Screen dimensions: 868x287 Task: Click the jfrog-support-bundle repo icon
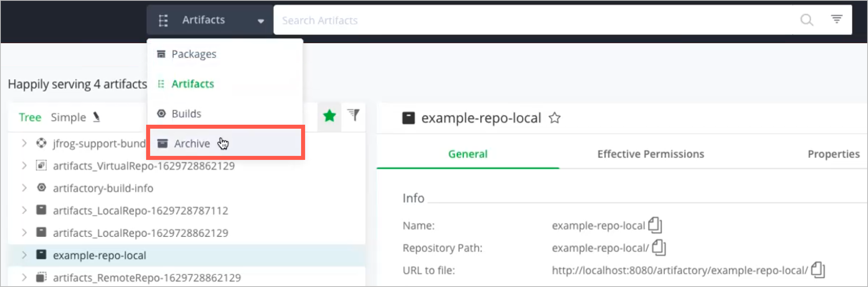click(41, 143)
